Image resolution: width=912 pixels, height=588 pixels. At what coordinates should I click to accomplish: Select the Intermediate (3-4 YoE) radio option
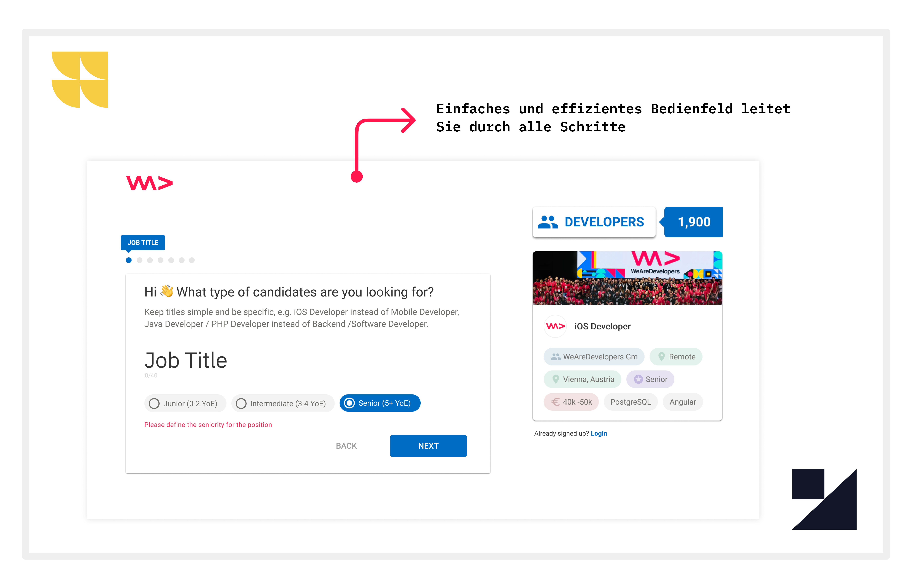[x=283, y=403]
